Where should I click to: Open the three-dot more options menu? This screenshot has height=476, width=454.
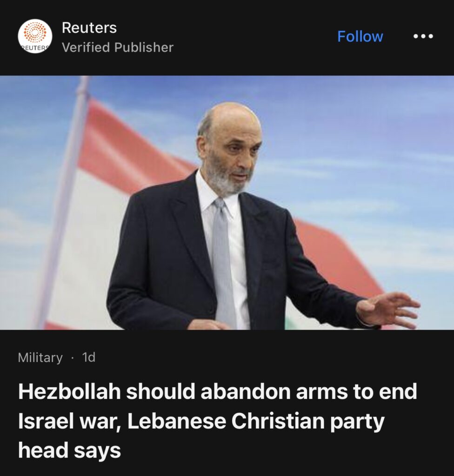point(423,36)
